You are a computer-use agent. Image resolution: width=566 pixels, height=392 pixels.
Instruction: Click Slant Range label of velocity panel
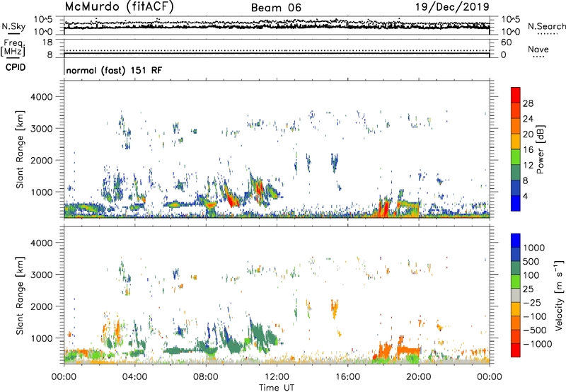(20, 296)
